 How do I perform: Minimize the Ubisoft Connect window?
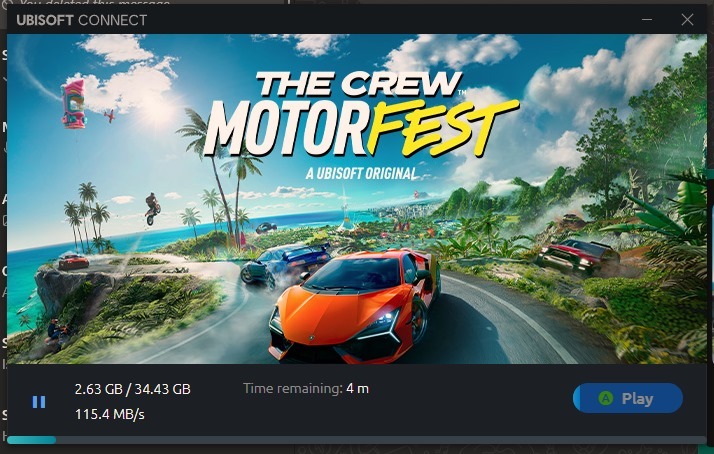point(647,20)
